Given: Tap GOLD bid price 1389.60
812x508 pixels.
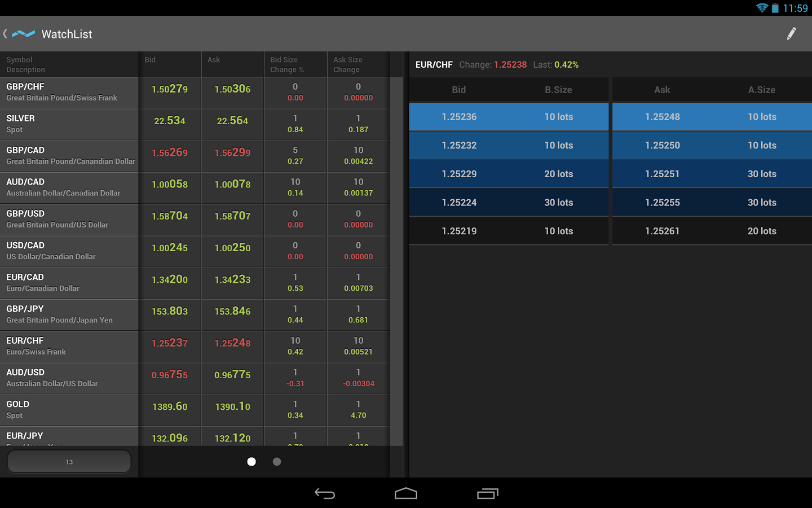Looking at the screenshot, I should click(170, 406).
